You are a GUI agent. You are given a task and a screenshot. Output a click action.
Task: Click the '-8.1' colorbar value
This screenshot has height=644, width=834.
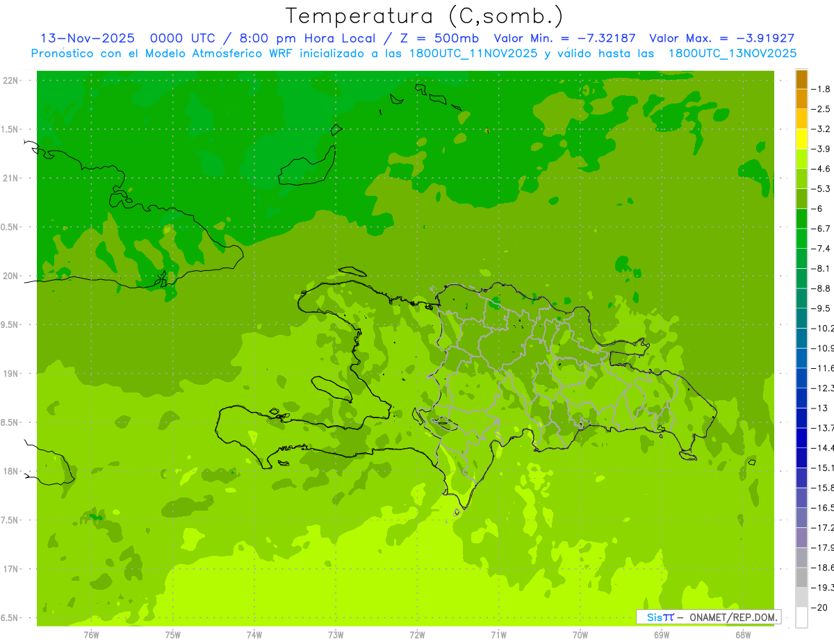pyautogui.click(x=821, y=268)
